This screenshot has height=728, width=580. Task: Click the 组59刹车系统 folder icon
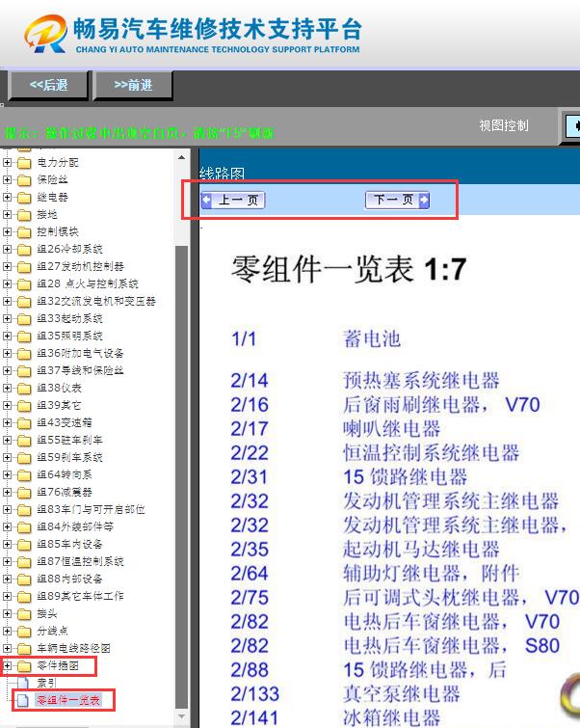click(24, 458)
